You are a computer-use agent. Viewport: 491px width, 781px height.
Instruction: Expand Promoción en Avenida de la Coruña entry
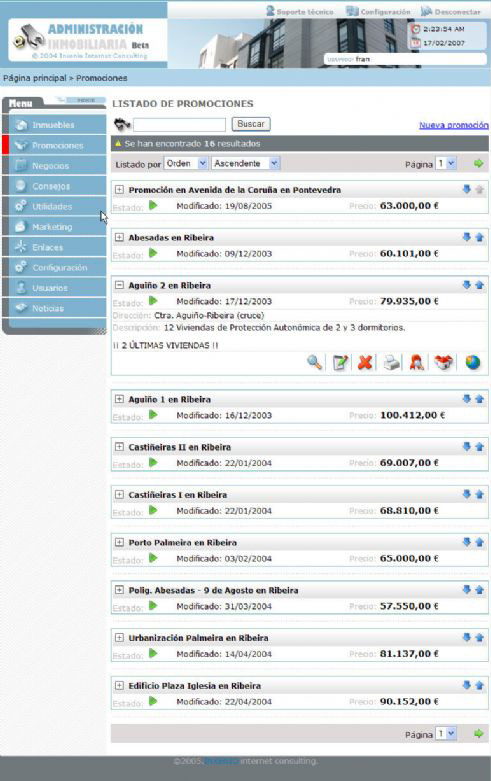coord(119,190)
